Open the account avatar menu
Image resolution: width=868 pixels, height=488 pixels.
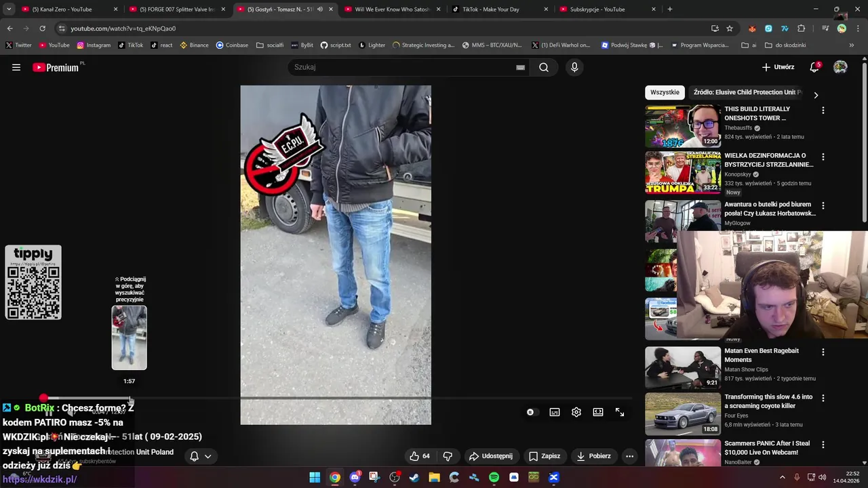tap(840, 67)
